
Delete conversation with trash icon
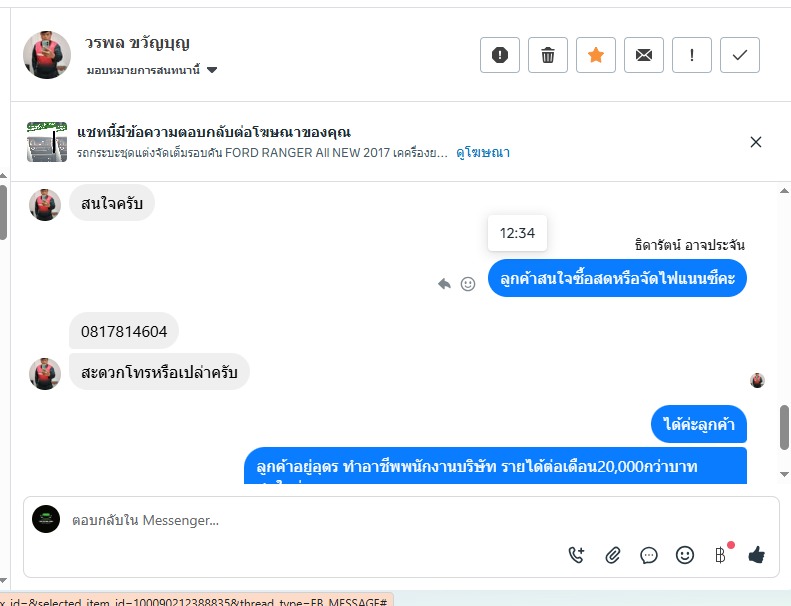[548, 55]
